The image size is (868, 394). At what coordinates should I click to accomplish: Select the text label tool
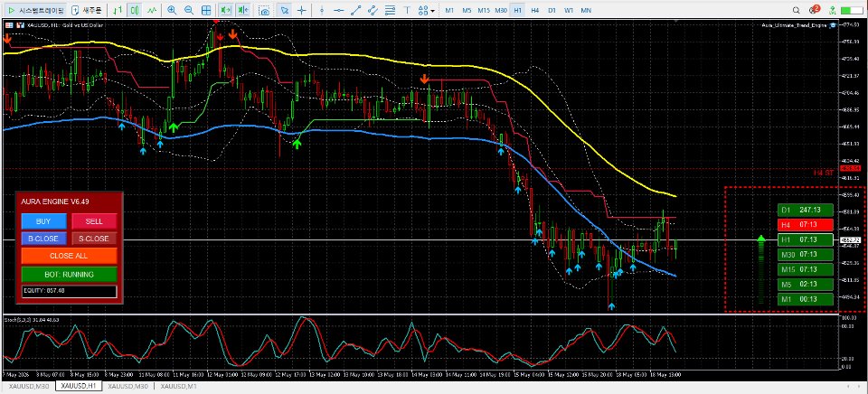pyautogui.click(x=408, y=10)
